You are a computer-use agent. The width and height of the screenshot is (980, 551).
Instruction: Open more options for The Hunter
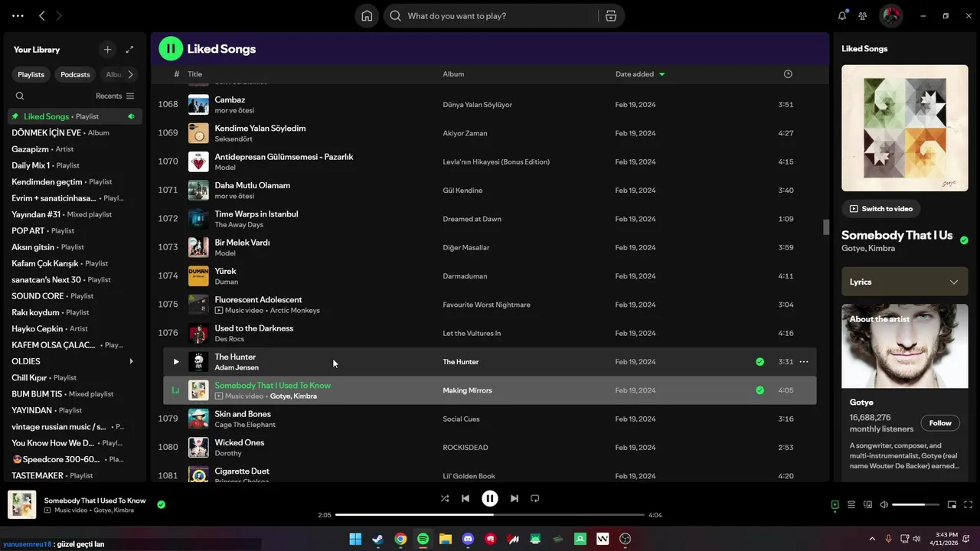pyautogui.click(x=804, y=362)
